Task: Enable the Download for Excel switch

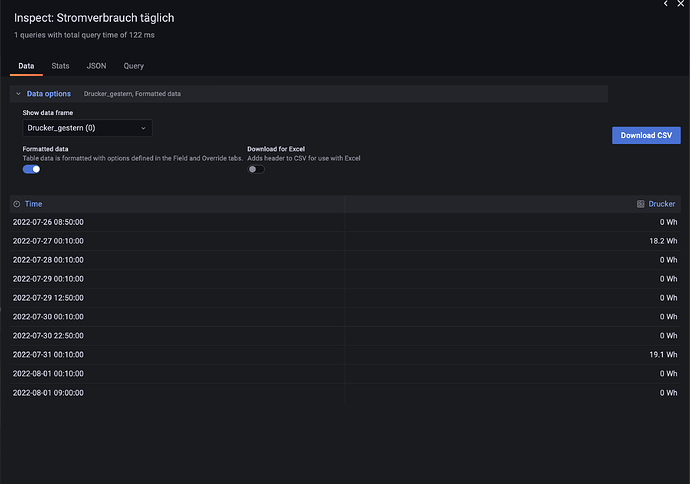Action: pos(256,169)
